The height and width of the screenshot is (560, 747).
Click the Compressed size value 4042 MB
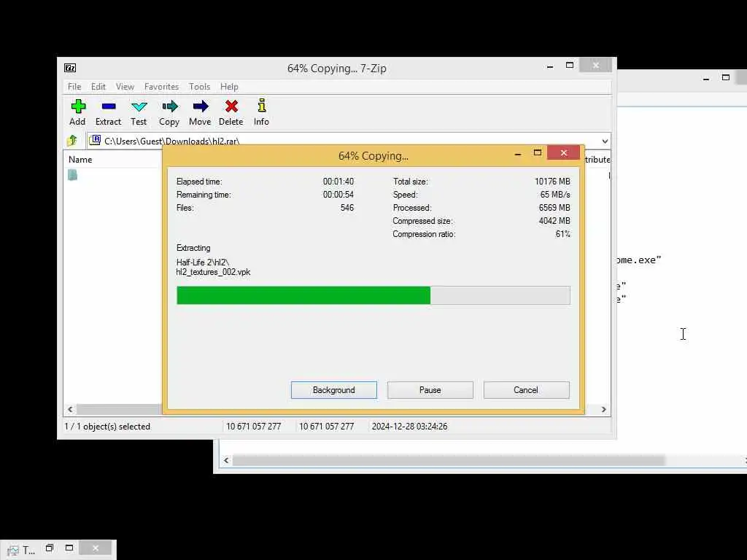(554, 221)
